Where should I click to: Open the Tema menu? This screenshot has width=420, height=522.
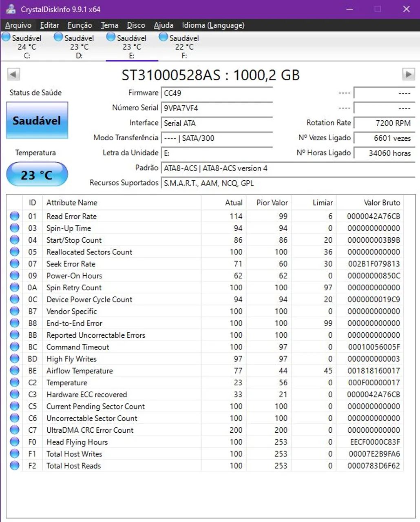[109, 25]
